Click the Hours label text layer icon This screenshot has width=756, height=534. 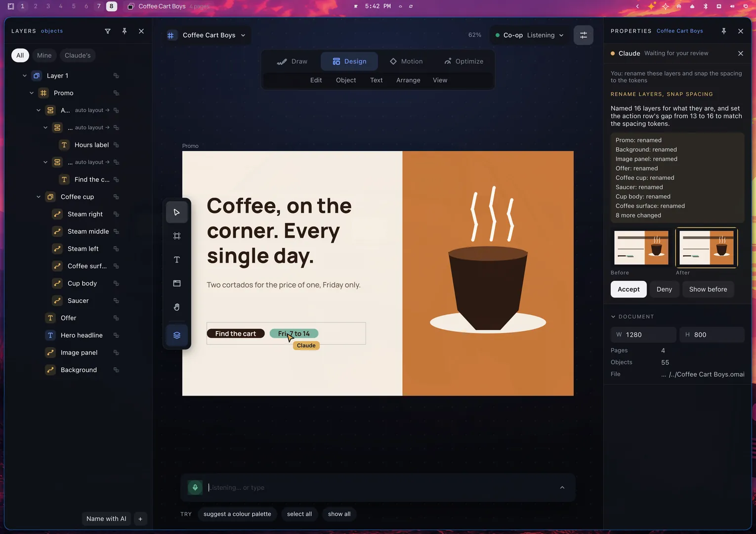pos(64,145)
